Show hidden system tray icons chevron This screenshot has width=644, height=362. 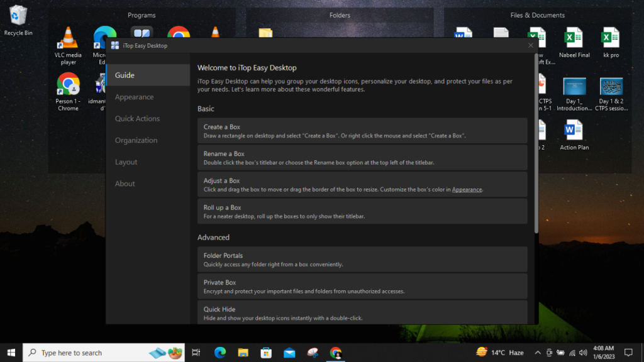(538, 353)
